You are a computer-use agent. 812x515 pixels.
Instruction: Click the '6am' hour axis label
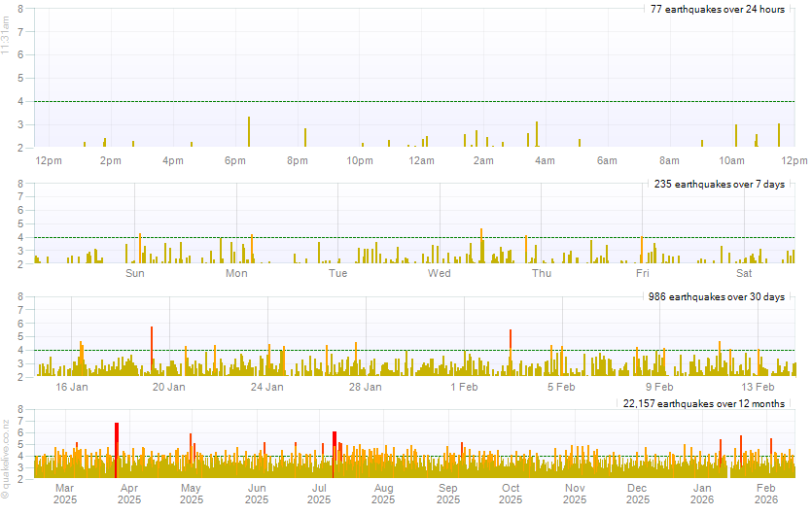[607, 160]
